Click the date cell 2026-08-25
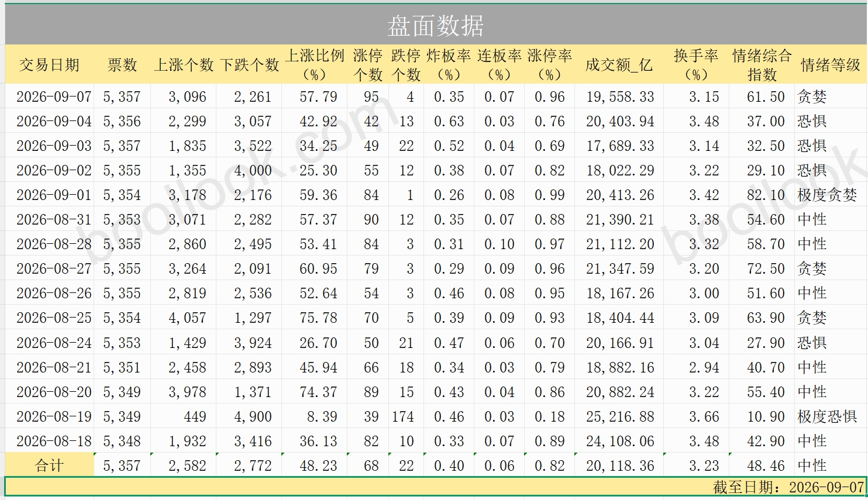Screen dimensions: 868x500 [54, 318]
